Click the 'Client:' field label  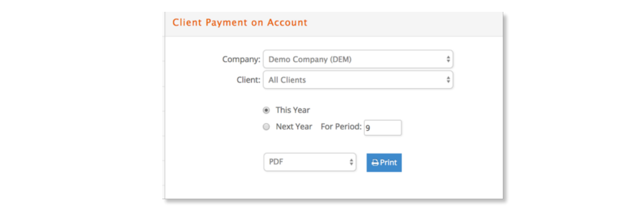tap(249, 80)
